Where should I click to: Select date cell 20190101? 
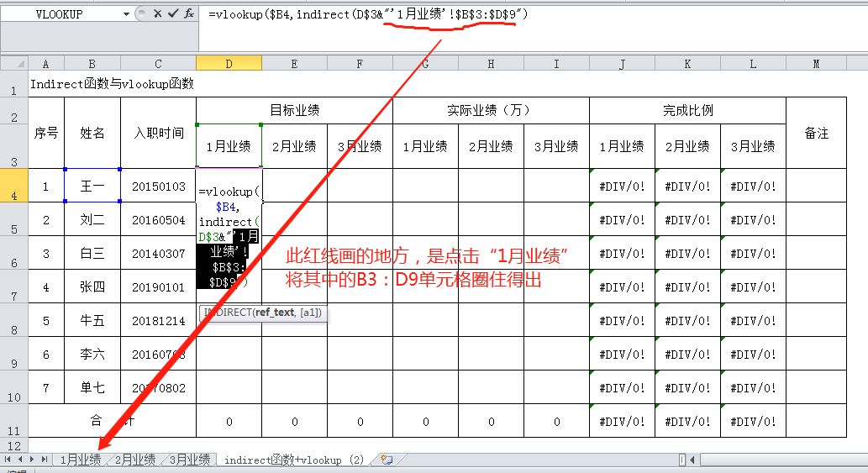coord(158,286)
